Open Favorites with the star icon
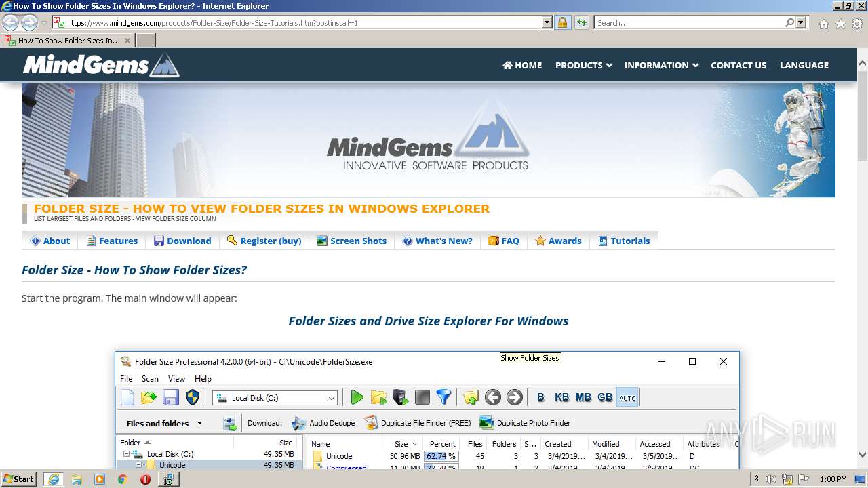This screenshot has width=868, height=488. 840,24
